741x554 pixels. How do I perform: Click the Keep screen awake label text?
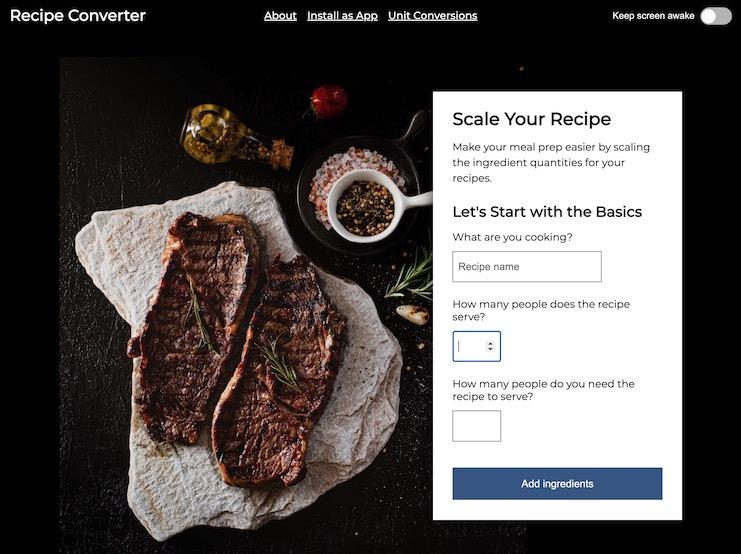[653, 16]
